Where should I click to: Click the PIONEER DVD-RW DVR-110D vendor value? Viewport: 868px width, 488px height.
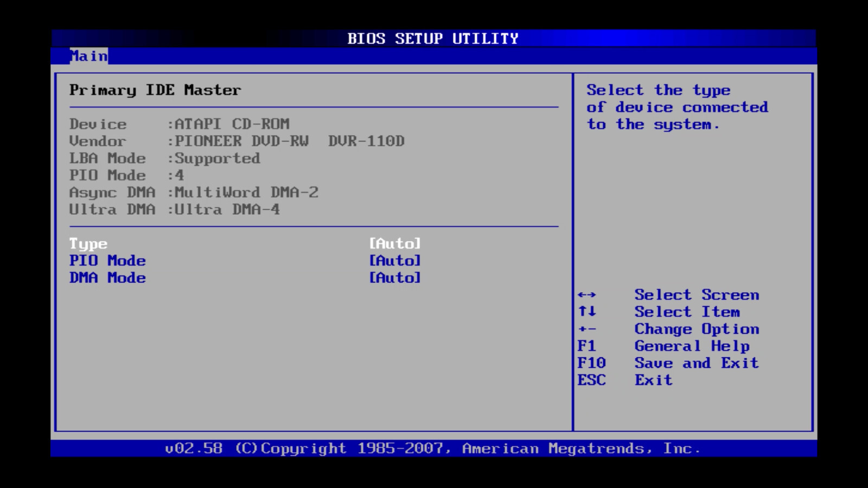(290, 141)
